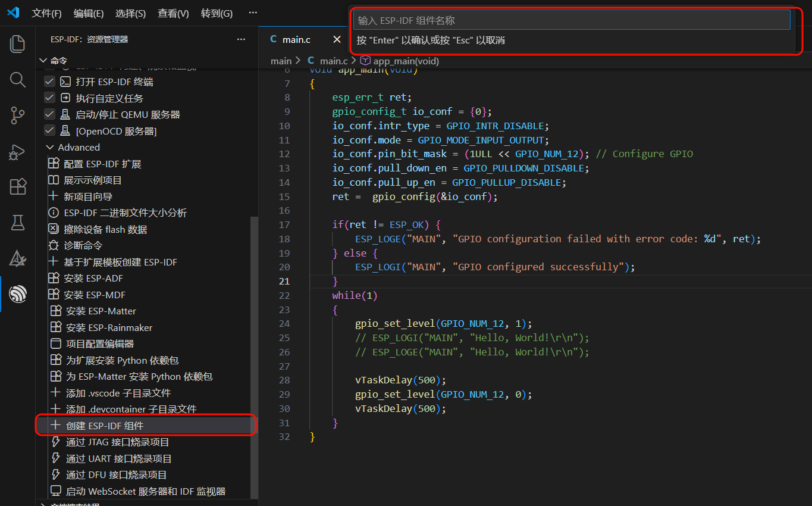812x506 pixels.
Task: Open Source Control view in activity bar
Action: [x=18, y=115]
